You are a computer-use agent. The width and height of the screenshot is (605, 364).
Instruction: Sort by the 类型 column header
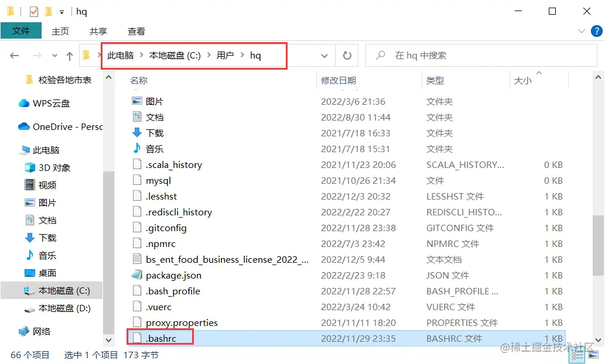coord(435,80)
